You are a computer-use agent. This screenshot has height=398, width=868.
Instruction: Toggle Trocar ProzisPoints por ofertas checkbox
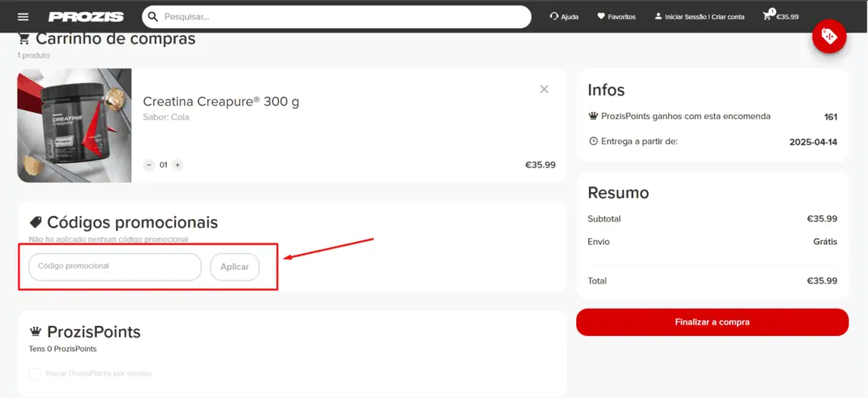click(x=35, y=374)
